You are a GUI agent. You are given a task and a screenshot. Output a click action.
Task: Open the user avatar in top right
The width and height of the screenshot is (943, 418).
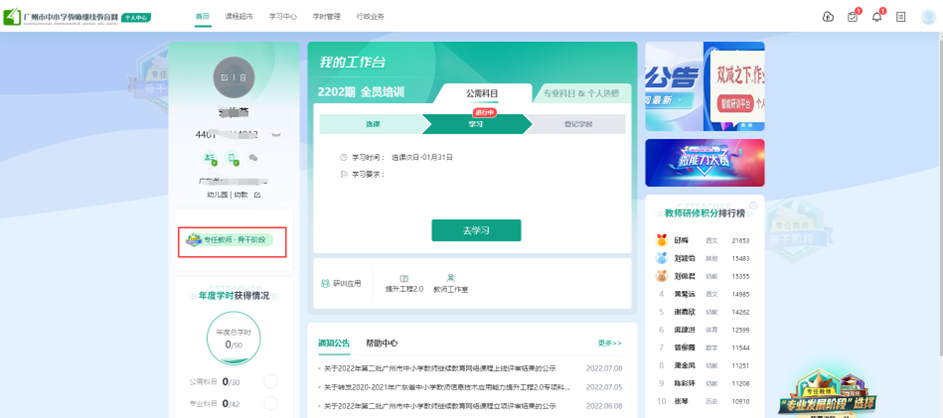(928, 17)
